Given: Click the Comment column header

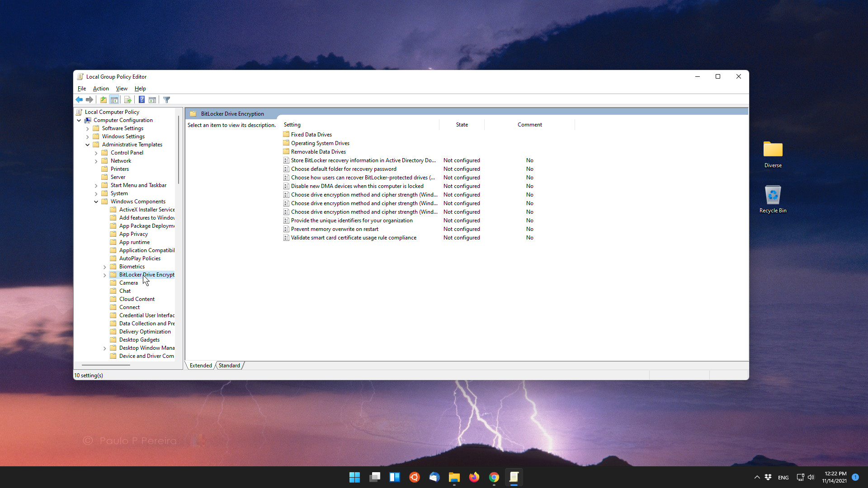Looking at the screenshot, I should [x=529, y=125].
